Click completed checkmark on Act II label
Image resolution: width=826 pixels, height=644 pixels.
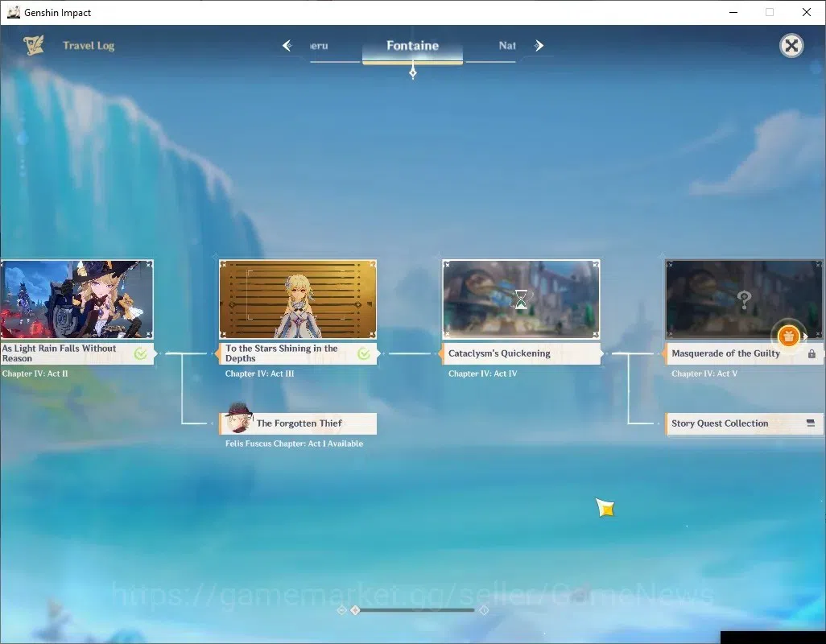coord(140,354)
